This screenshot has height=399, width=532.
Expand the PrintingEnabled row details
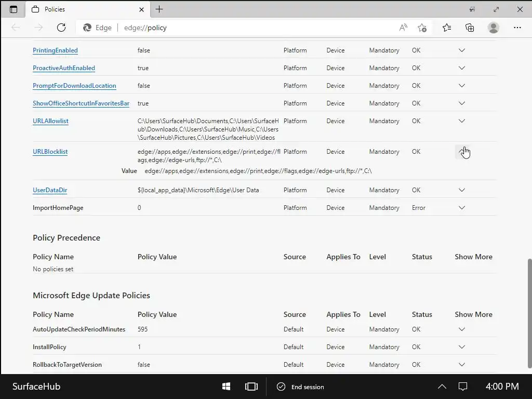pyautogui.click(x=462, y=50)
